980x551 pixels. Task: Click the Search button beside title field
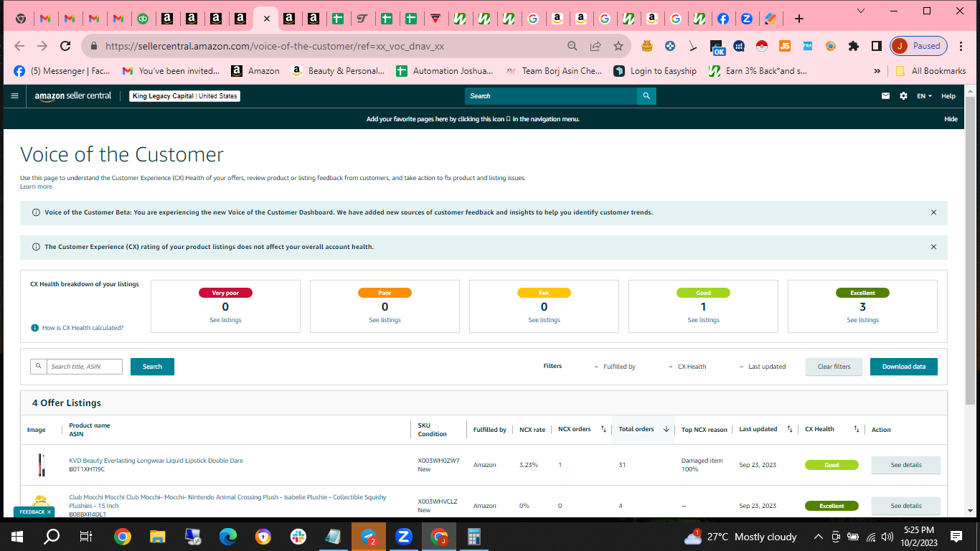pyautogui.click(x=152, y=367)
